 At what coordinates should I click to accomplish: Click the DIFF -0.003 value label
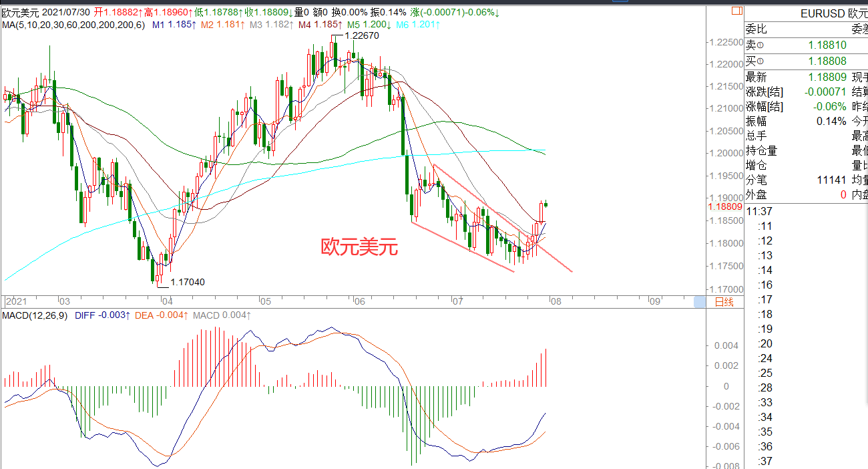tap(102, 315)
